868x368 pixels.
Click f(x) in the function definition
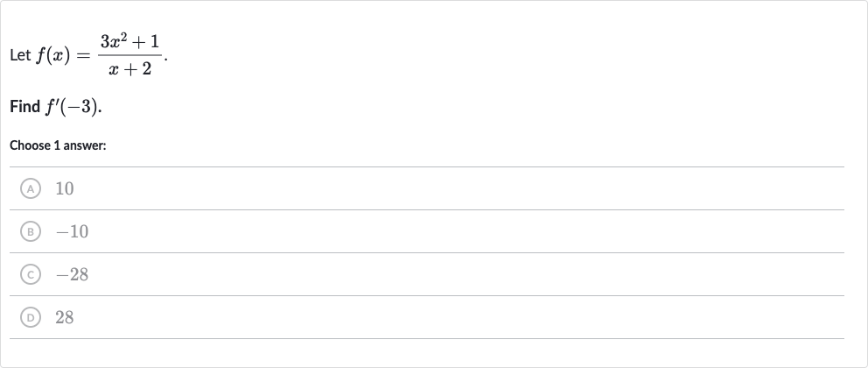tap(52, 55)
